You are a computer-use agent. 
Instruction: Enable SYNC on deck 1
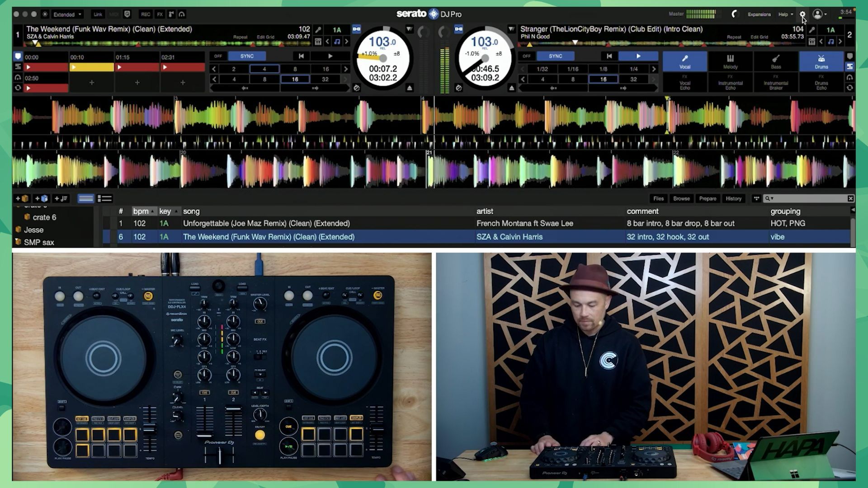[x=247, y=56]
